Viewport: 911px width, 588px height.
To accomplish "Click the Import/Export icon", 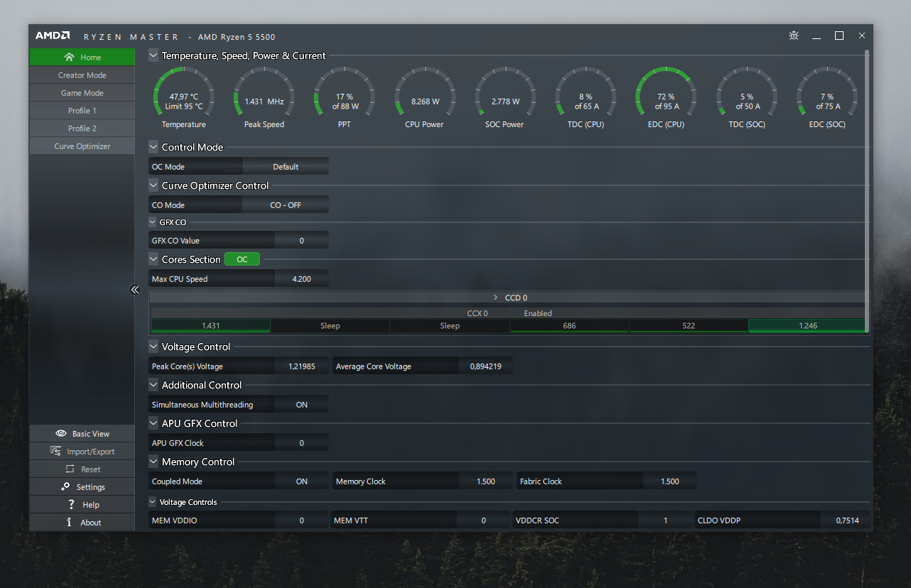I will (x=55, y=451).
